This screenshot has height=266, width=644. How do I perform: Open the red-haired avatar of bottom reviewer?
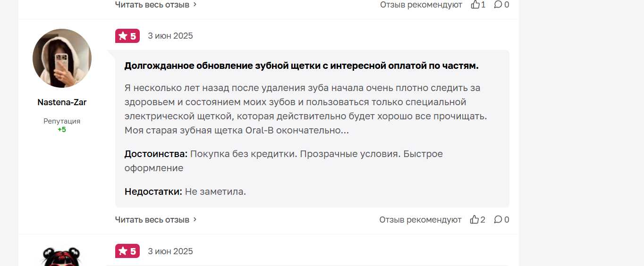pos(62,256)
